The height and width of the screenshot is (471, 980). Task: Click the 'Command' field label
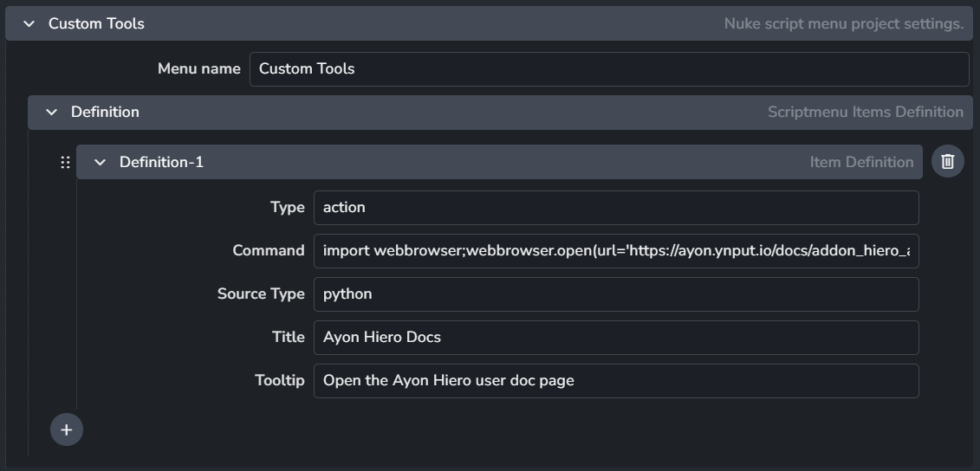coord(269,250)
